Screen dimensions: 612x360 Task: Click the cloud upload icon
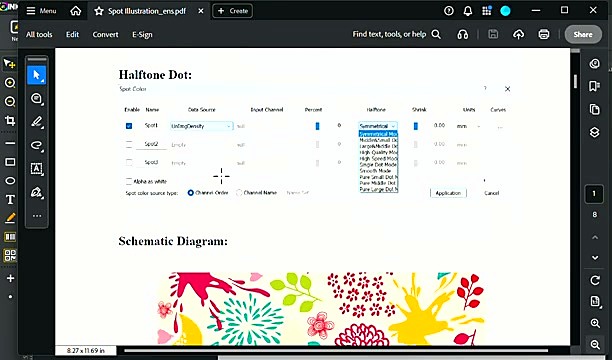pyautogui.click(x=518, y=34)
